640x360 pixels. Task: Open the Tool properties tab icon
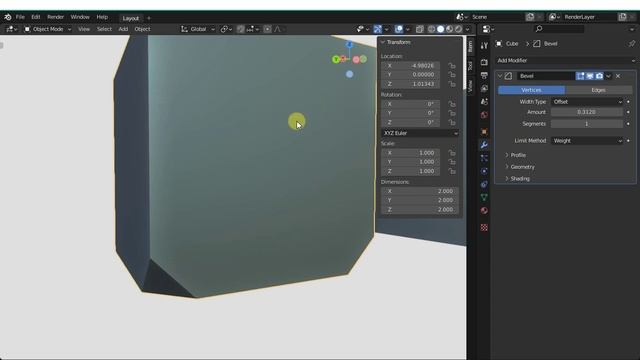(x=484, y=46)
